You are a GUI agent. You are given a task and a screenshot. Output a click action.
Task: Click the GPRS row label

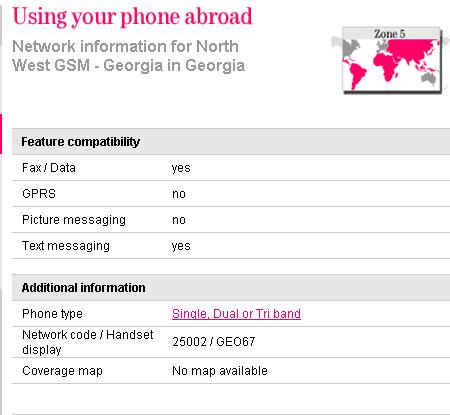[x=39, y=194]
